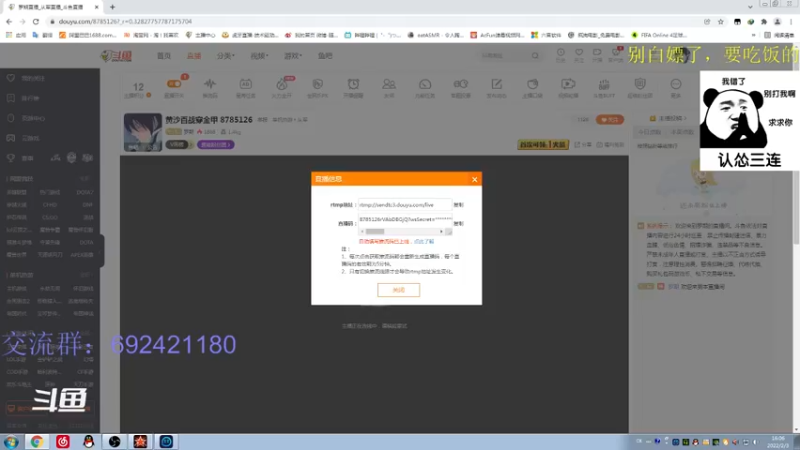Expand the games nav dropdown
Viewport: 800px width, 450px height.
(x=293, y=56)
